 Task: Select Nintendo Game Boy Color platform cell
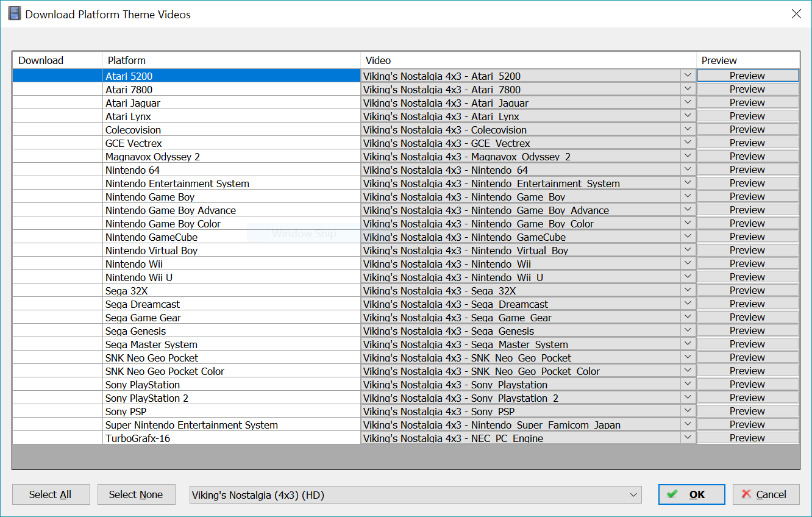coord(232,223)
